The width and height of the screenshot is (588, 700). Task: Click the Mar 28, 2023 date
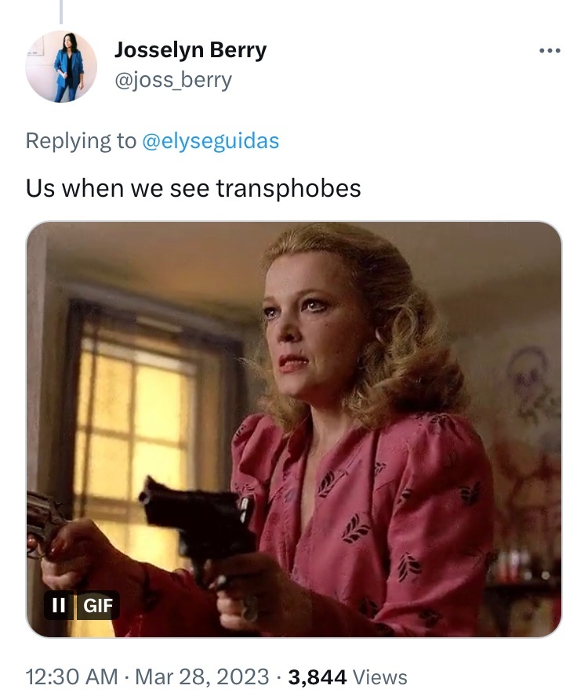tap(201, 676)
